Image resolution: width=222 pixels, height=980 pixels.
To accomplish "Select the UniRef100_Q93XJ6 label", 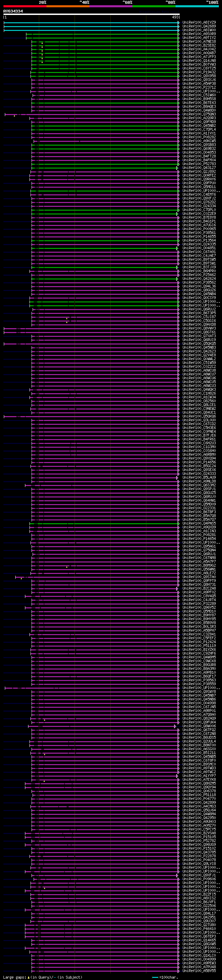I will [x=199, y=80].
